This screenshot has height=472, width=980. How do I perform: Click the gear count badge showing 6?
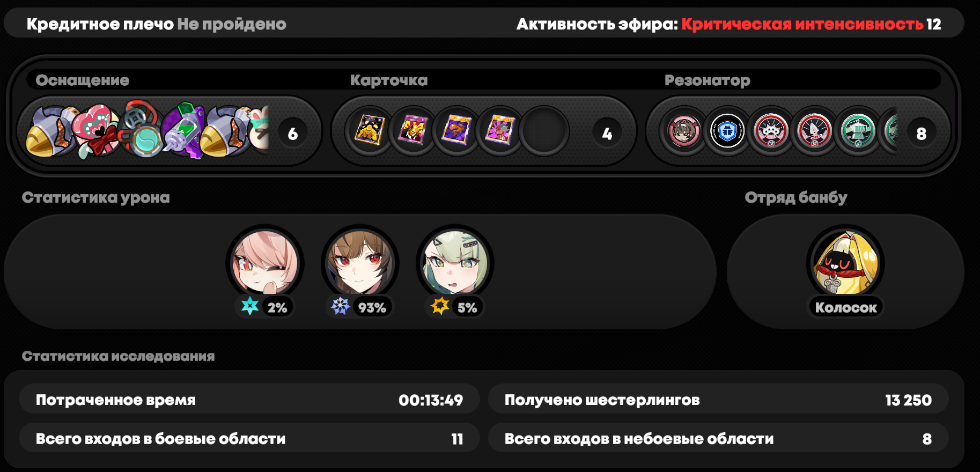[293, 133]
